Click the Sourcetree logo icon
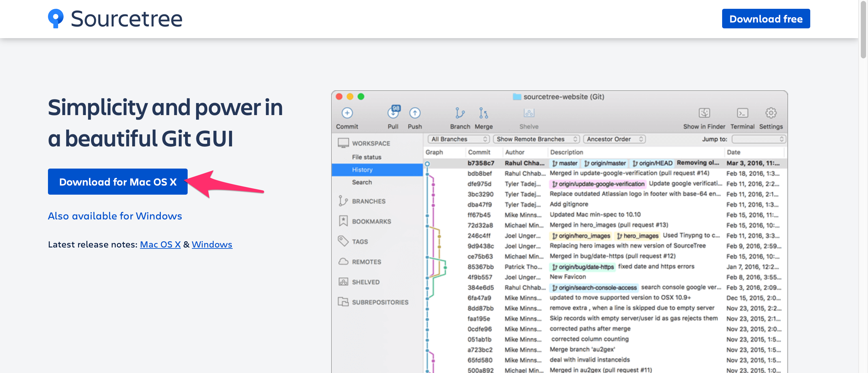 pyautogui.click(x=55, y=18)
